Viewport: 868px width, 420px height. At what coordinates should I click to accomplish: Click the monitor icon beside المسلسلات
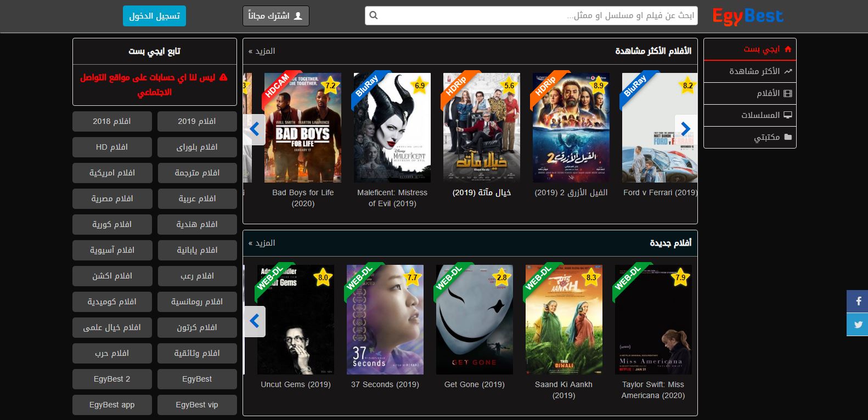tap(788, 115)
